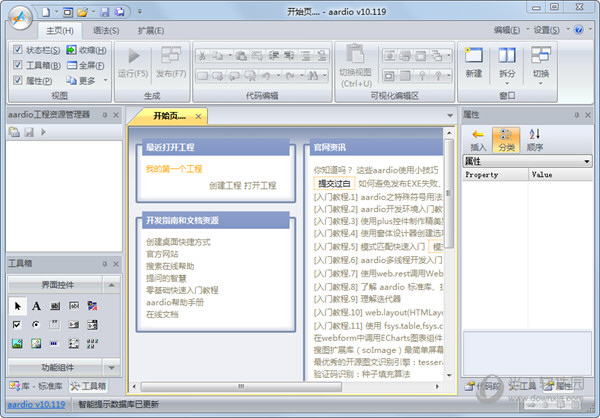Image resolution: width=600 pixels, height=418 pixels.
Task: Click the 创建桌面快捷方式 link
Action: (x=178, y=242)
